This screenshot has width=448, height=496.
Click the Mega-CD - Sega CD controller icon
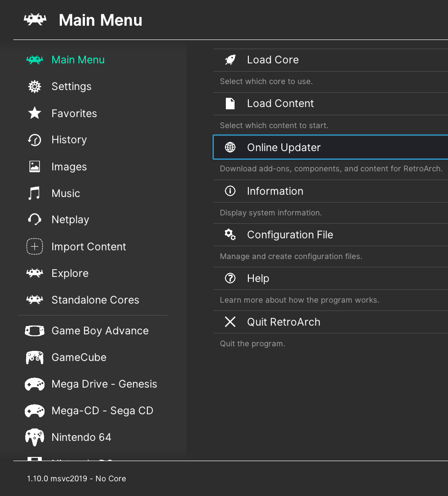point(34,411)
